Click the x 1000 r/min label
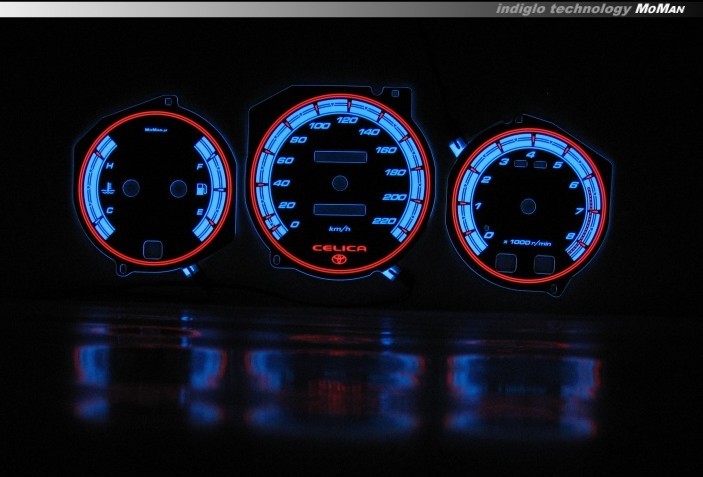This screenshot has width=703, height=477. tap(527, 243)
